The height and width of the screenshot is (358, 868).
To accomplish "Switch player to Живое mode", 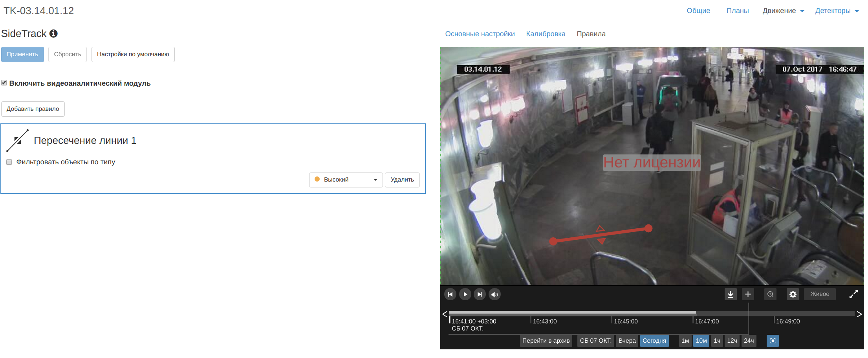I will point(820,294).
